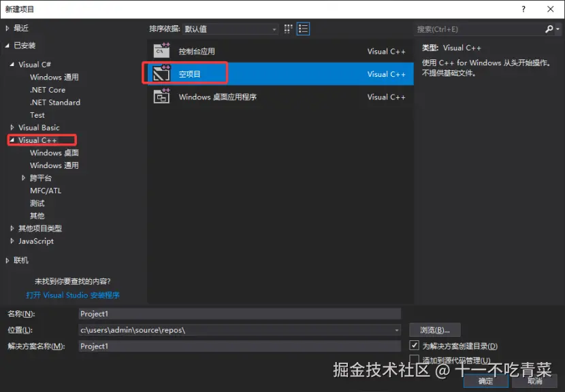Select the 空项目 (Empty Project) template icon
This screenshot has height=392, width=565.
[163, 73]
